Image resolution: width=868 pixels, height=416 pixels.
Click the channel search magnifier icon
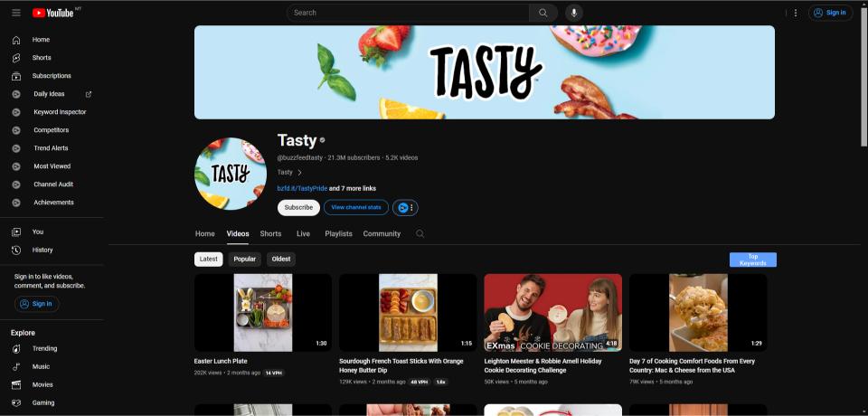(x=420, y=233)
